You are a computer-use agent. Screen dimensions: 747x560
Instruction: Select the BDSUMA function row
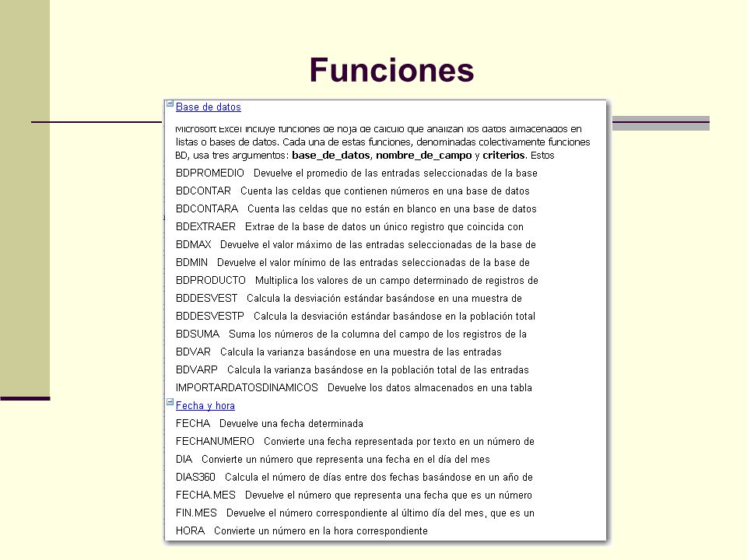pyautogui.click(x=351, y=334)
